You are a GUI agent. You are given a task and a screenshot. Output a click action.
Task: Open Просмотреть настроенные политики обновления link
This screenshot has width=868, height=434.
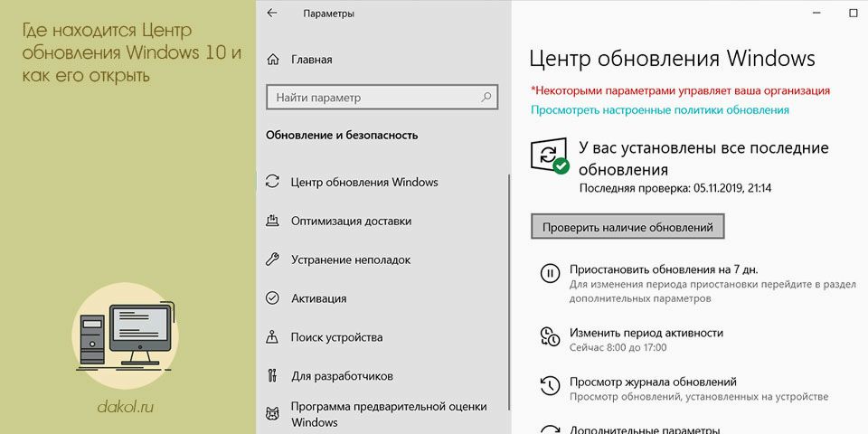coord(660,109)
